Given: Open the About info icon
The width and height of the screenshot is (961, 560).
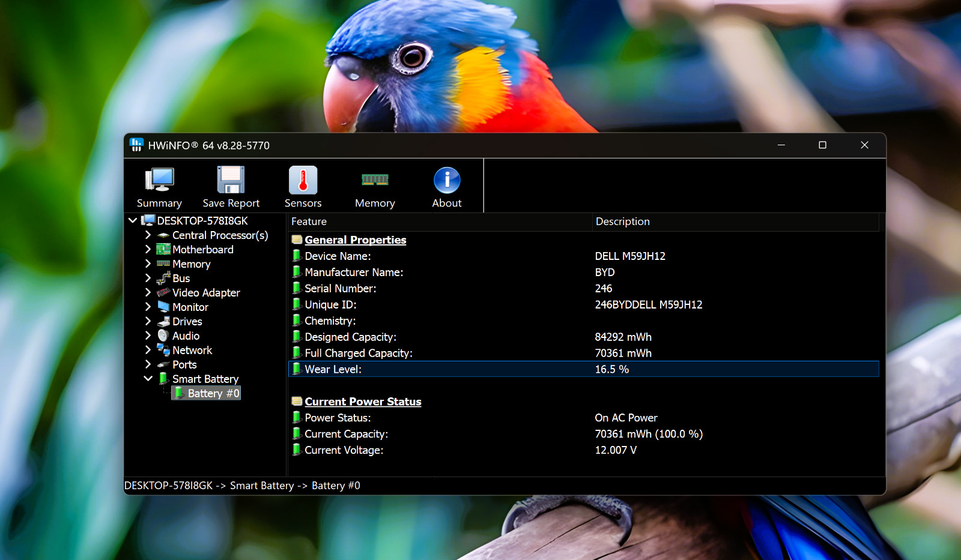Looking at the screenshot, I should pyautogui.click(x=447, y=180).
